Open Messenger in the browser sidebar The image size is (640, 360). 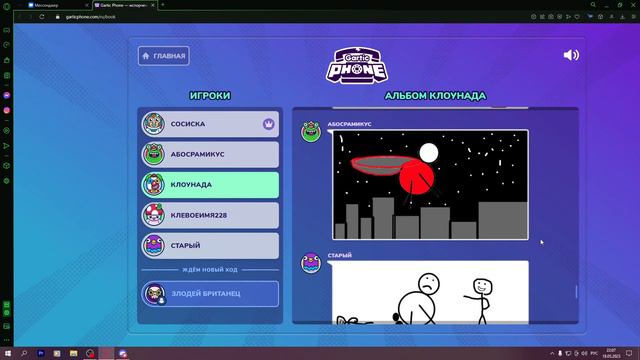point(7,95)
